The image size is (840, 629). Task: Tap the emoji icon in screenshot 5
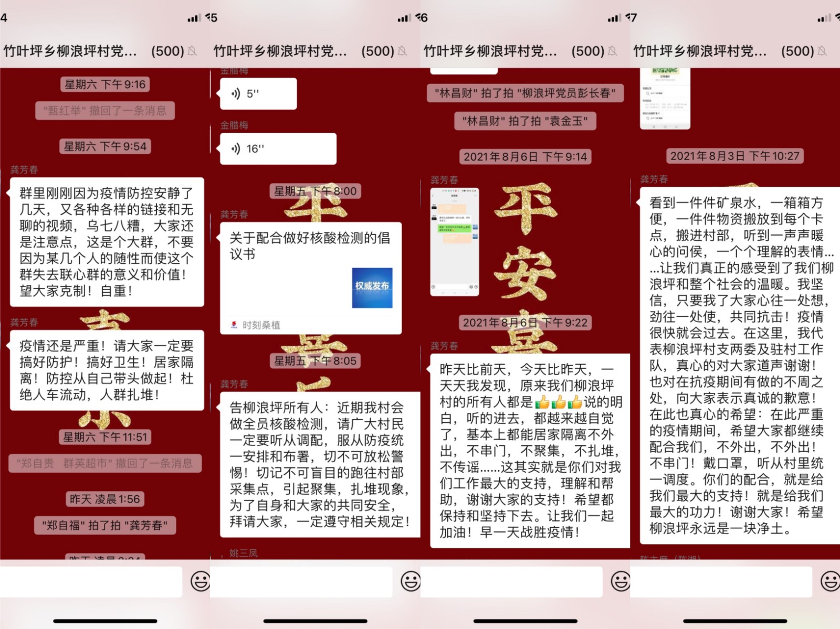411,581
